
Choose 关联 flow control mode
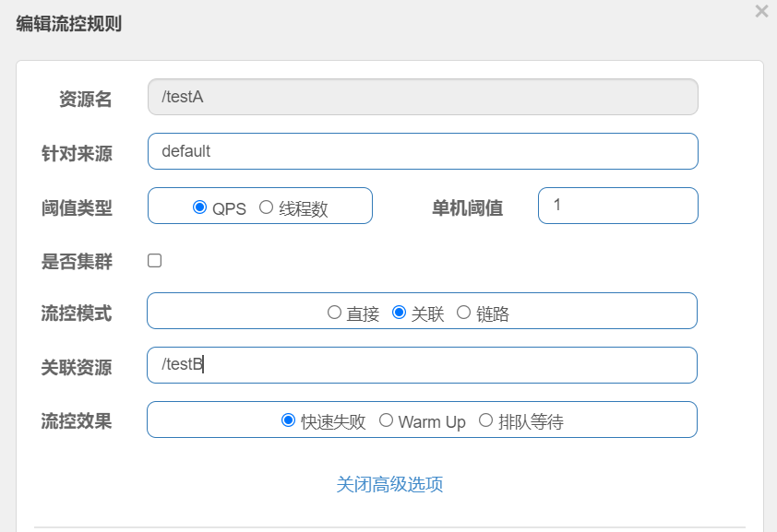pyautogui.click(x=399, y=313)
